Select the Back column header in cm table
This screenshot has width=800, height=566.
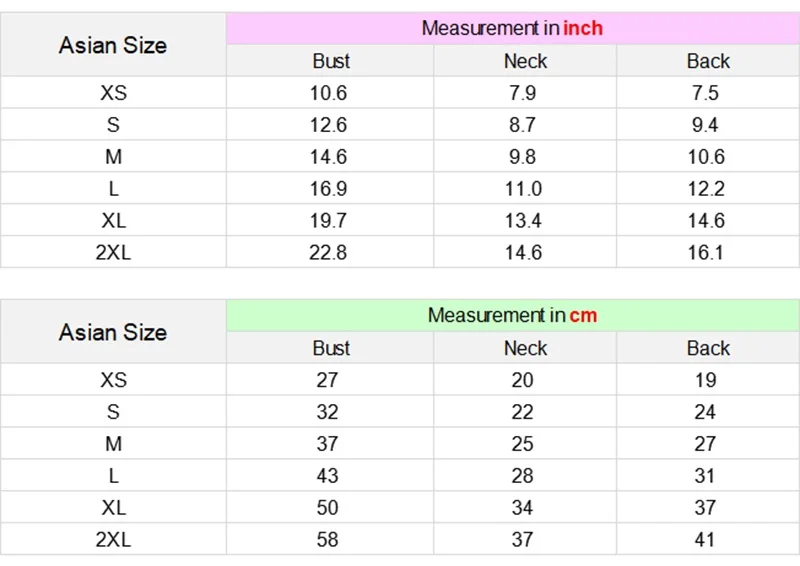[708, 348]
